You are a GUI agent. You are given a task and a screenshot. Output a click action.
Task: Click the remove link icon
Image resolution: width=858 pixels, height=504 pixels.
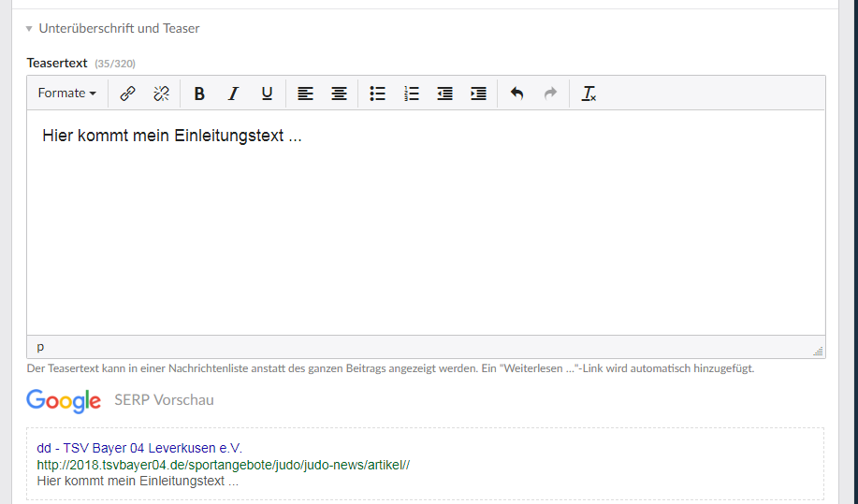(x=161, y=94)
